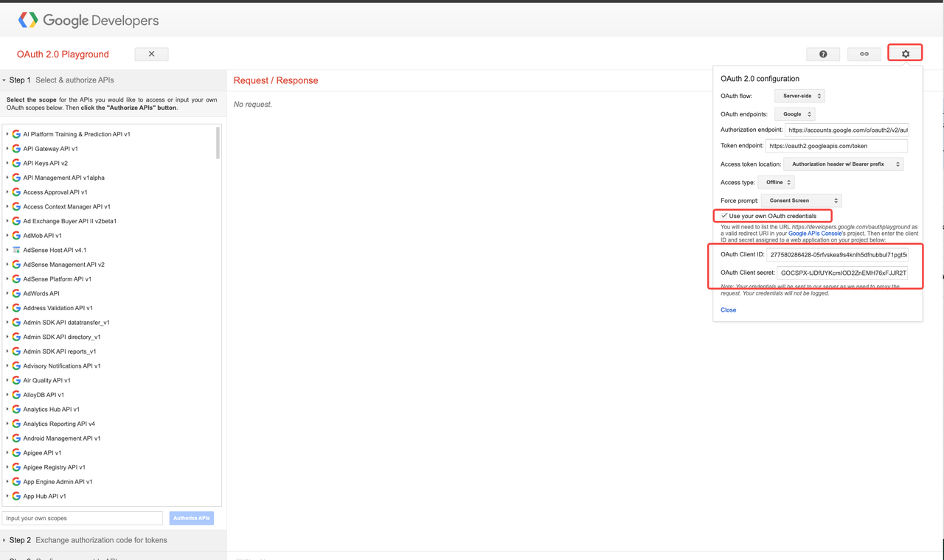
Task: Click the Google icon for Android Management API v1
Action: point(16,438)
